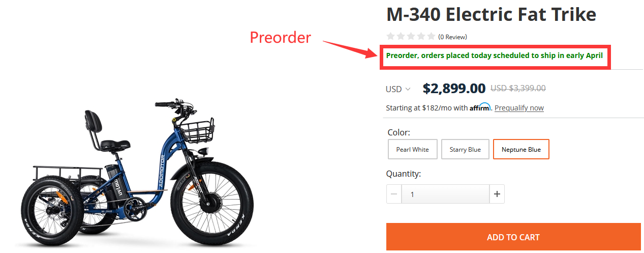Click the red annotation arrow
Viewport: 644px width, 253px height.
tap(351, 48)
